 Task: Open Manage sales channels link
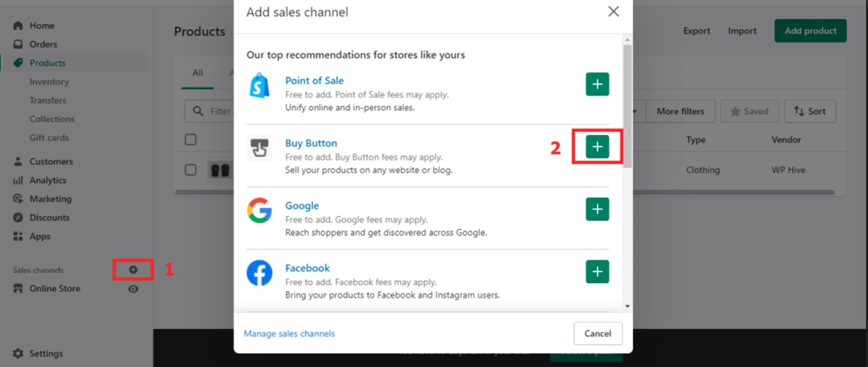pos(289,333)
